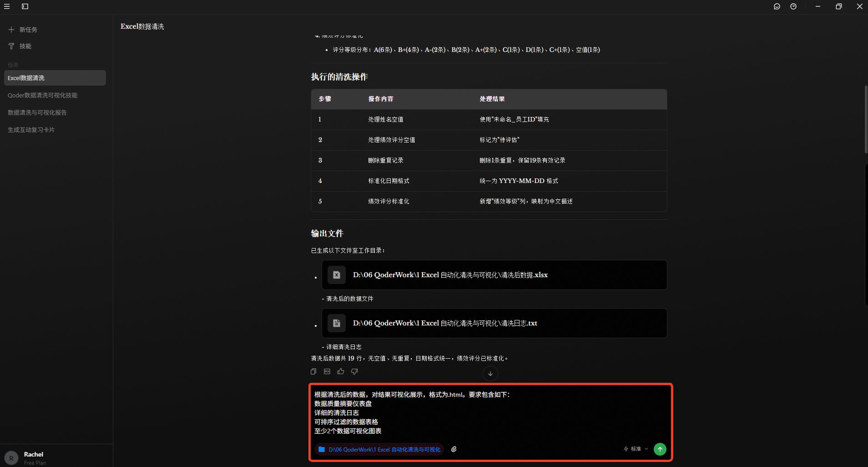
Task: Toggle the sidebar panel icon
Action: tap(25, 6)
